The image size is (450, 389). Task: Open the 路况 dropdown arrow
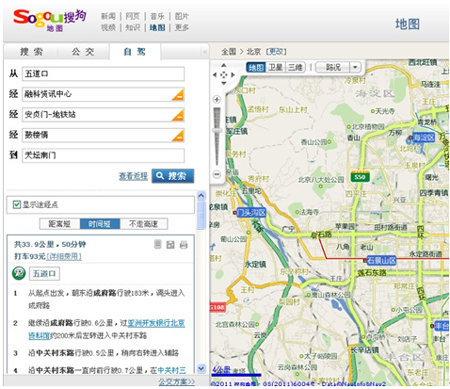355,67
